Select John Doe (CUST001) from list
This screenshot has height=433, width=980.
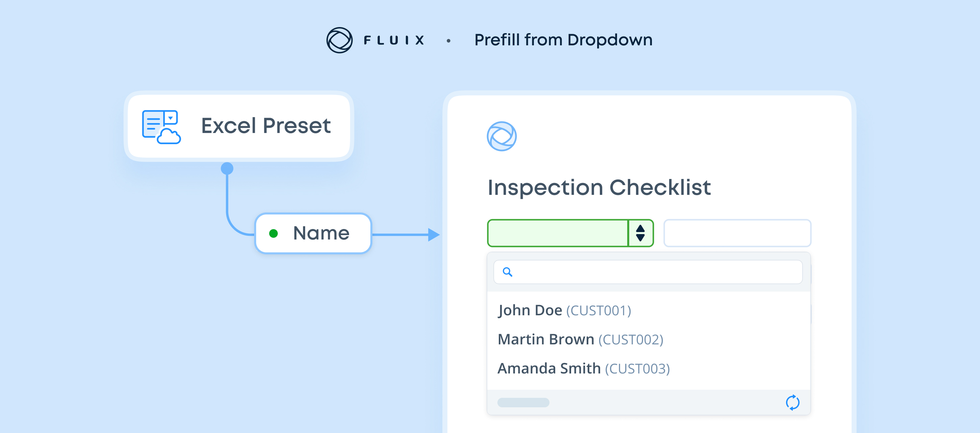pyautogui.click(x=564, y=311)
